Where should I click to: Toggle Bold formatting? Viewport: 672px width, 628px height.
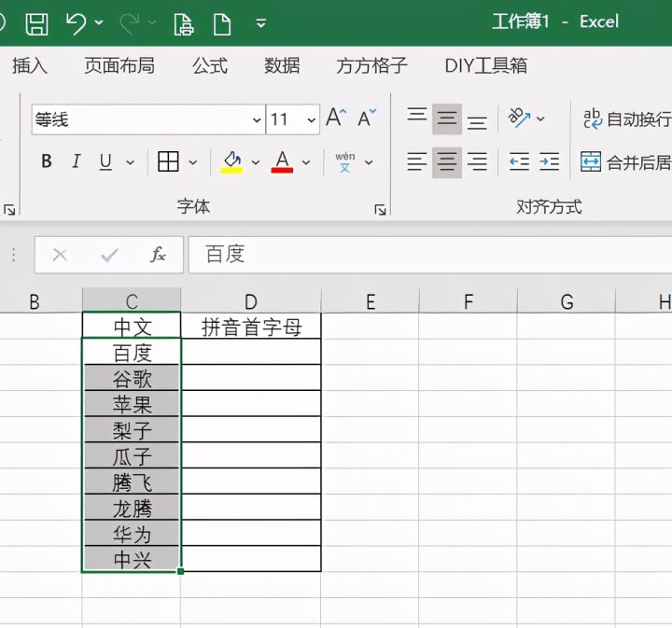click(47, 161)
